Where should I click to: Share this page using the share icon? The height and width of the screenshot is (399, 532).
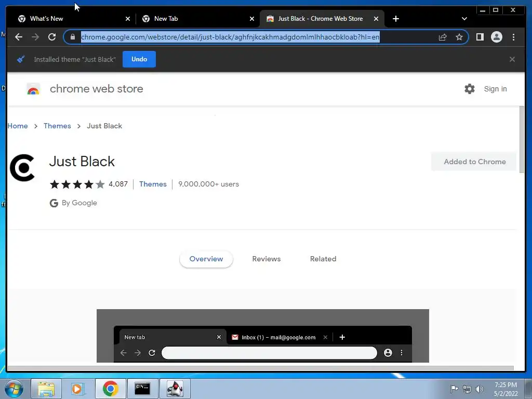pyautogui.click(x=443, y=37)
